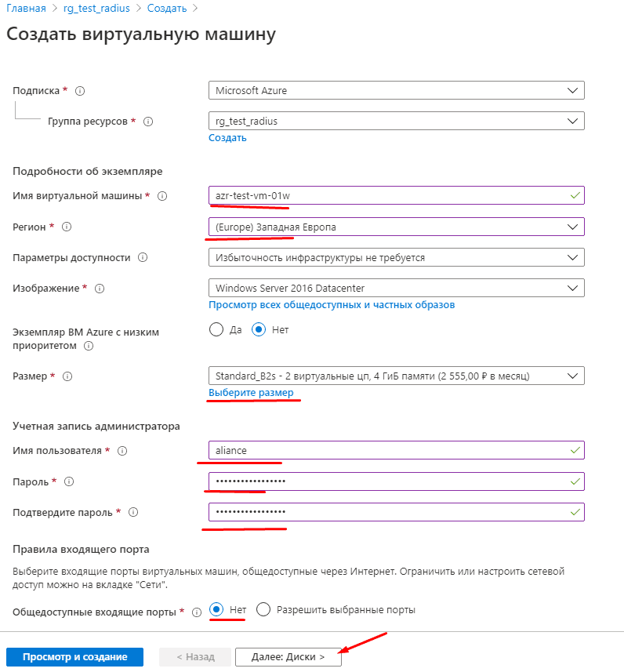Click info icon next to Подписка label
This screenshot has height=672, width=624.
click(x=80, y=91)
